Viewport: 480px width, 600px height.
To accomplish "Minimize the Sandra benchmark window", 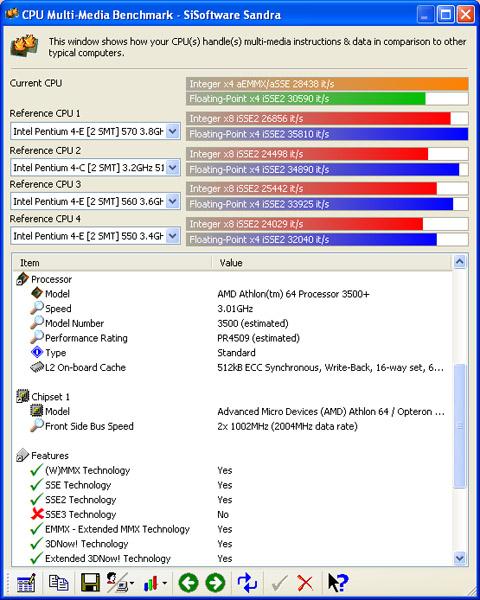I will [x=425, y=15].
